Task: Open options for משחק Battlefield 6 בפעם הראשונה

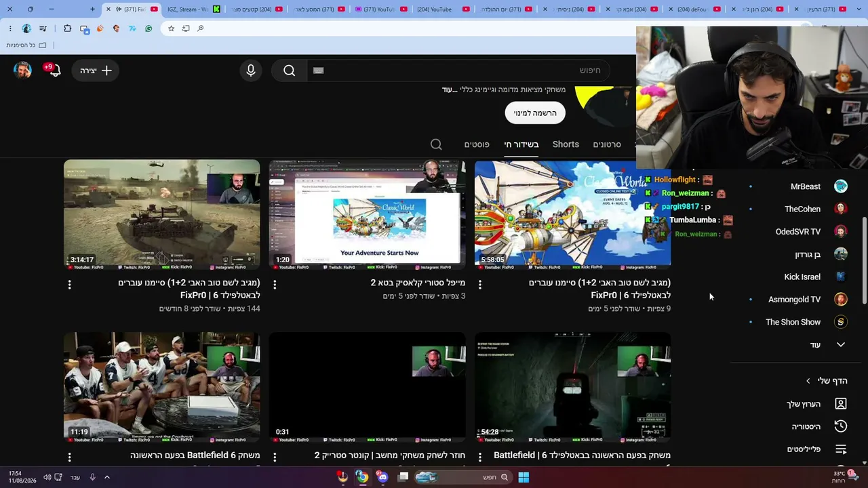Action: (69, 457)
